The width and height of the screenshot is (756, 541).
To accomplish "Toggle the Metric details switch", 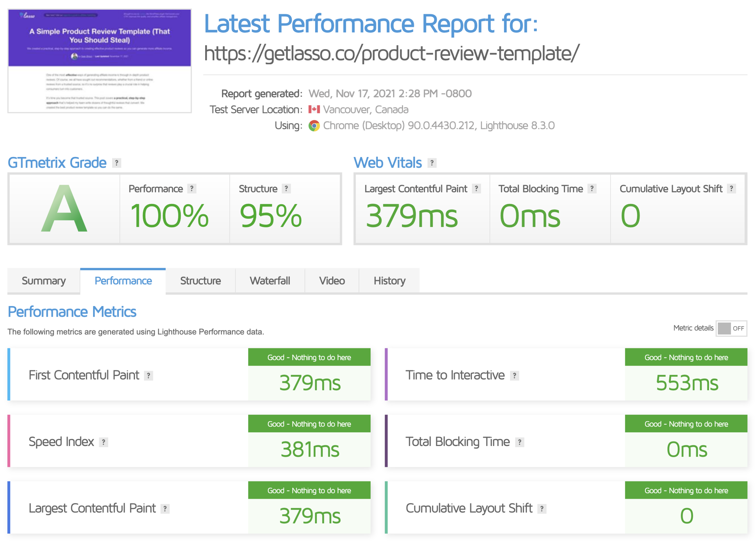I will pyautogui.click(x=731, y=328).
